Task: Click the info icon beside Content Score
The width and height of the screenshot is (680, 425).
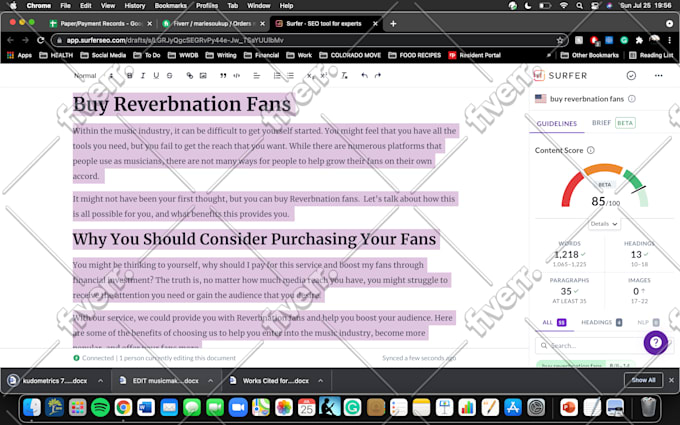Action: [x=591, y=150]
